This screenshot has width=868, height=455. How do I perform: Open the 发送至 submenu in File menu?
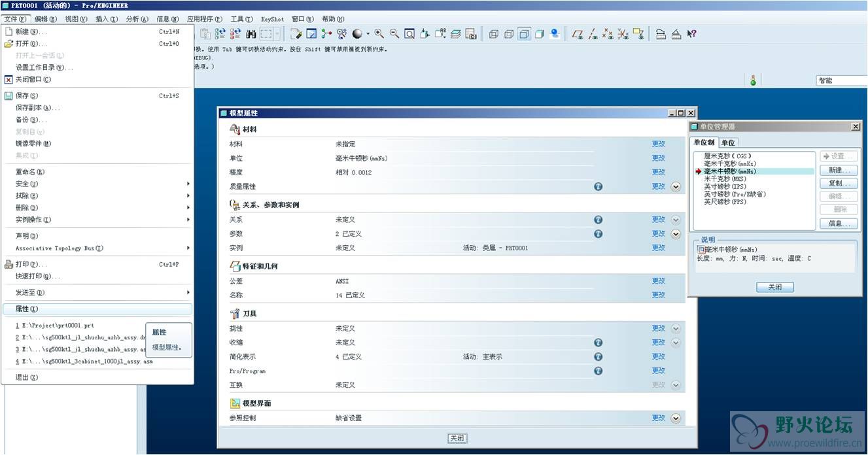click(97, 293)
